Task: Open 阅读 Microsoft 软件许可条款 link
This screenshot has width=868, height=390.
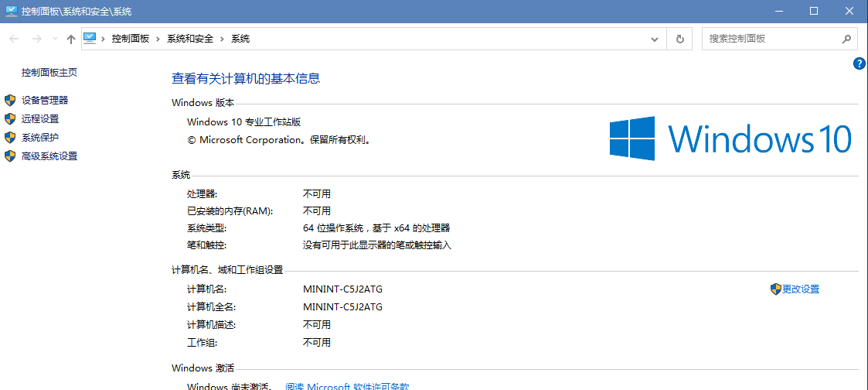Action: (x=347, y=387)
